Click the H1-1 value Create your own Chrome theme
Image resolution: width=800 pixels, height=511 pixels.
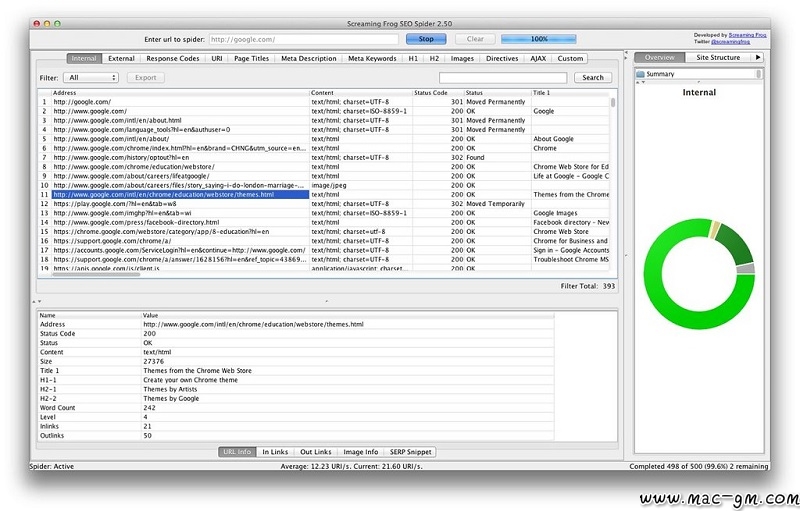(x=190, y=380)
